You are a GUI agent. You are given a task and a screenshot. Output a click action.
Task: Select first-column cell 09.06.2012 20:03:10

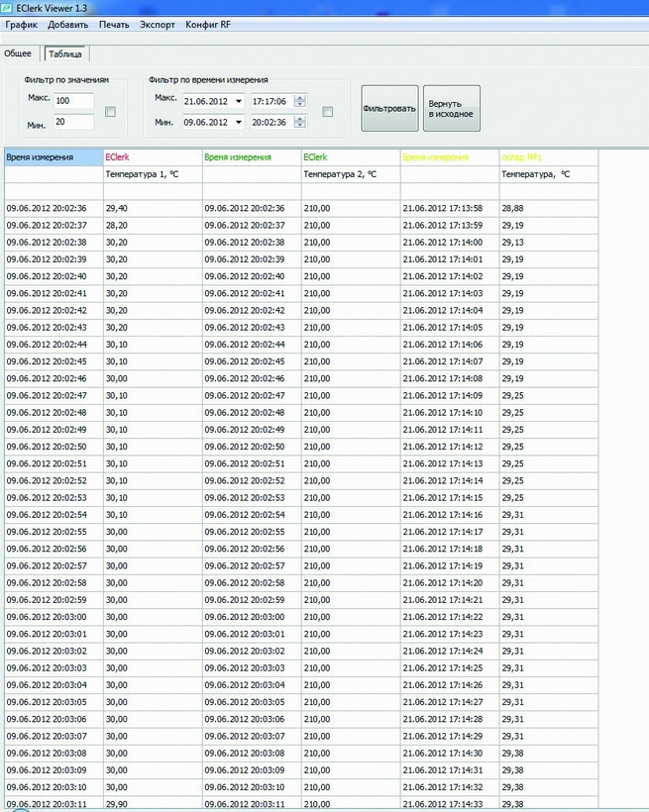pyautogui.click(x=54, y=787)
